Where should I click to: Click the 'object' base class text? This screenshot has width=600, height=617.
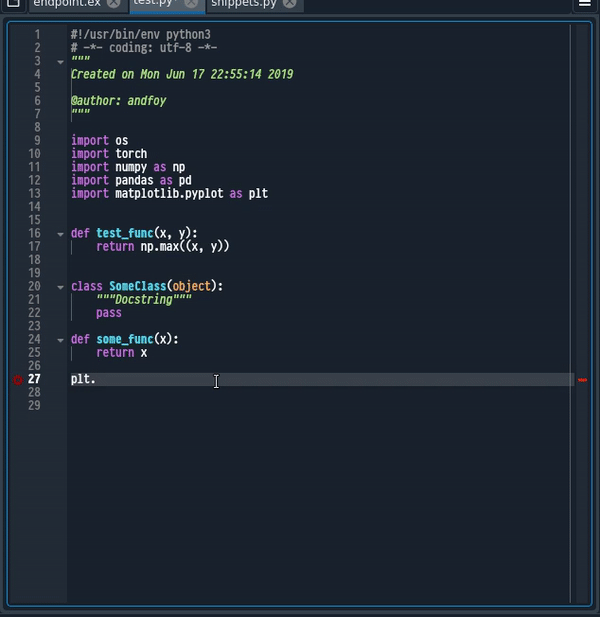coord(192,286)
